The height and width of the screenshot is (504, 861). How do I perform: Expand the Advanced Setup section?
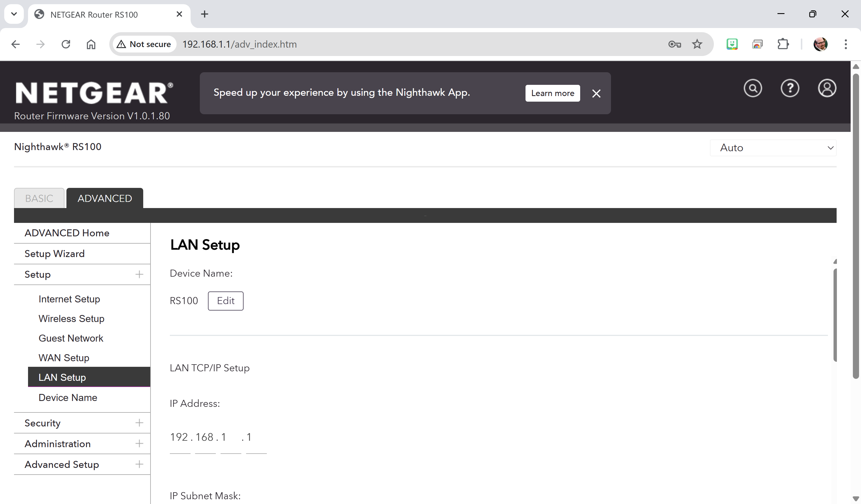coord(139,465)
